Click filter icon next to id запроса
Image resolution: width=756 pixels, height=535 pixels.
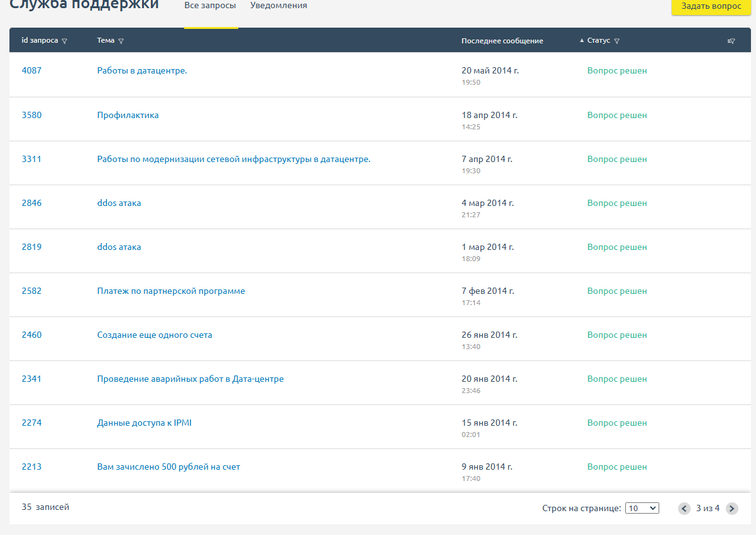pos(65,41)
